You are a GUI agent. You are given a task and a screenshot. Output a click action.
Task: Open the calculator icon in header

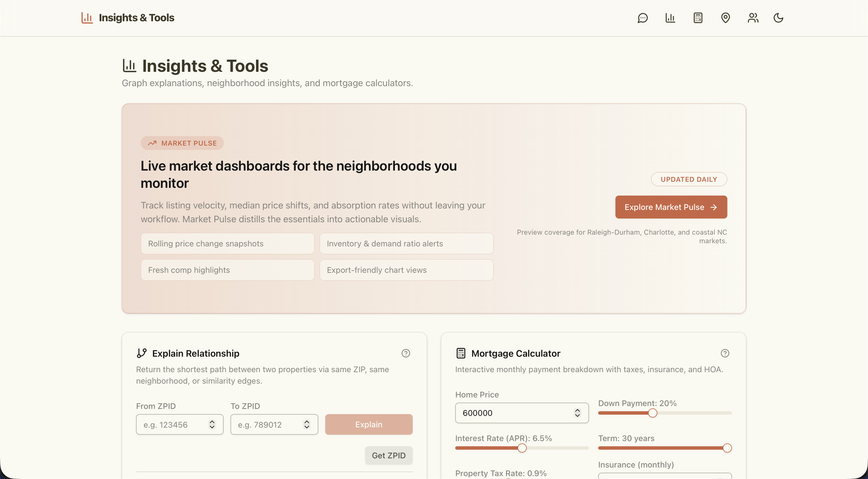click(x=698, y=18)
